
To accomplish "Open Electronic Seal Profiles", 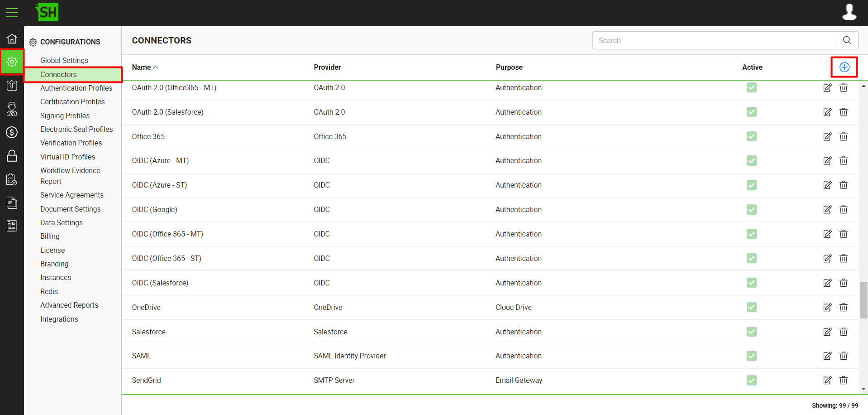I will tap(76, 129).
